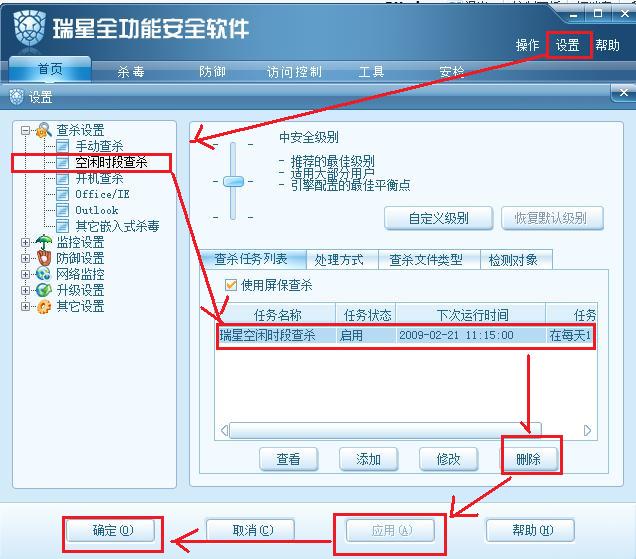Screen dimensions: 636x559
Task: Switch to the 防御 tab
Action: tap(212, 72)
